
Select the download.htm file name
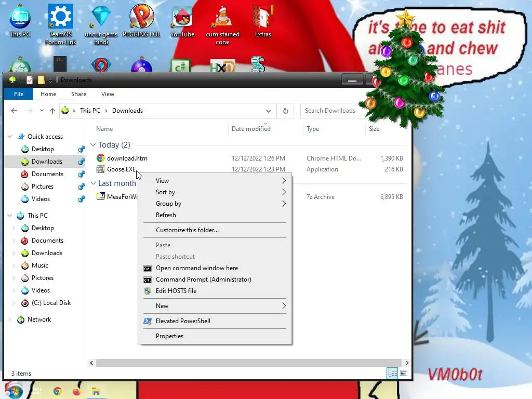[127, 158]
